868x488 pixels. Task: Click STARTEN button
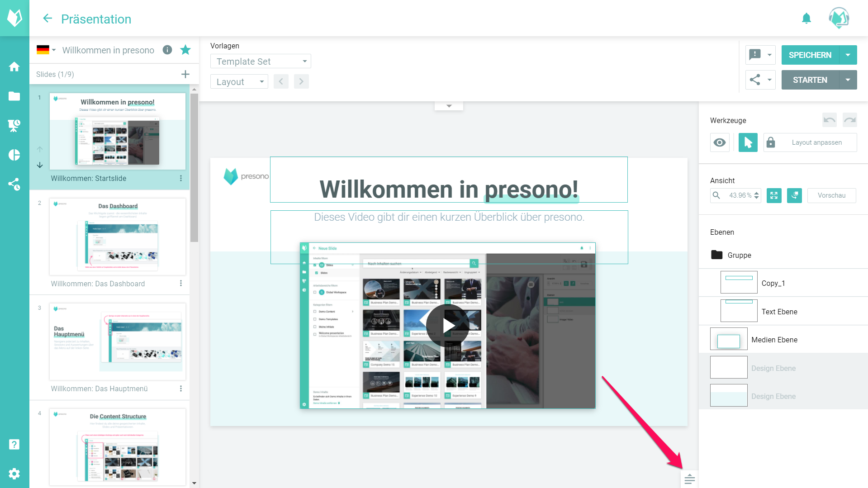pyautogui.click(x=810, y=80)
